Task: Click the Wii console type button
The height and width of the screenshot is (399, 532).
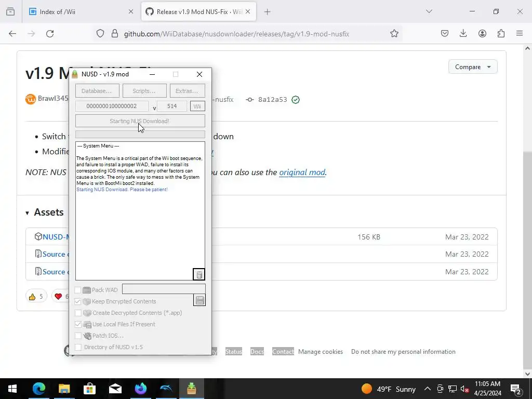Action: point(197,106)
